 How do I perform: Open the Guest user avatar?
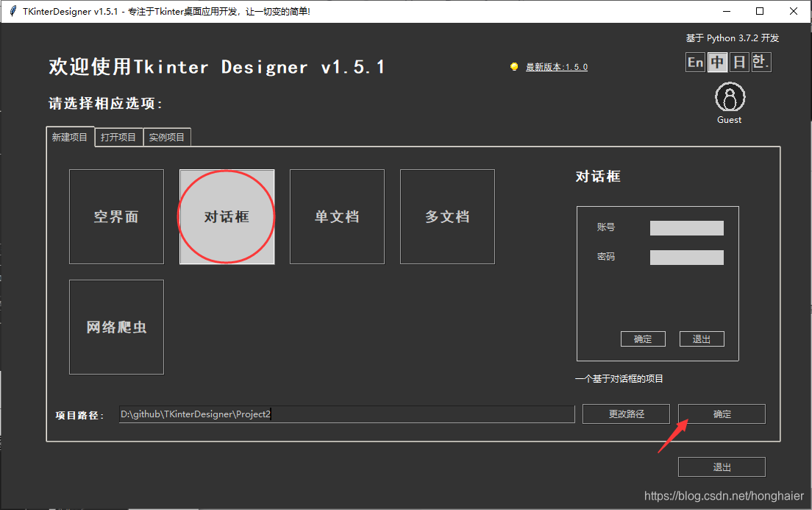click(730, 97)
